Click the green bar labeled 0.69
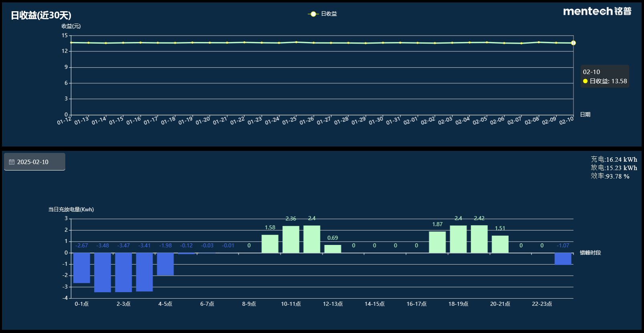Viewport: 644px width, 333px height. [x=332, y=249]
